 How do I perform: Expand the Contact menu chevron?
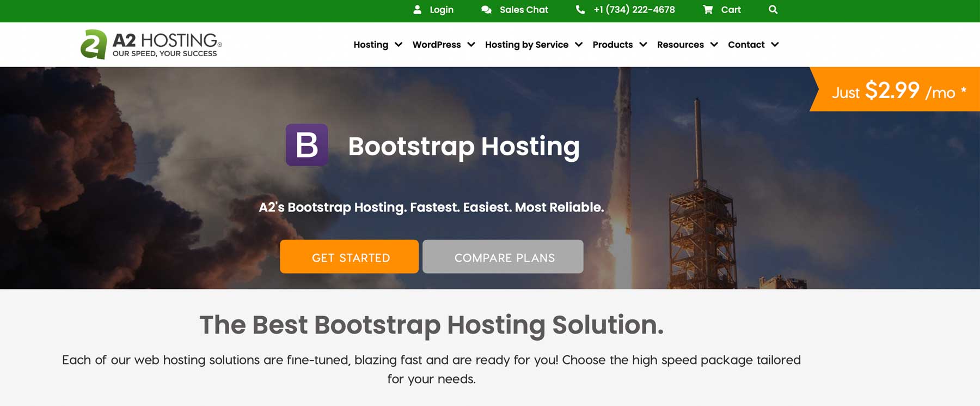pos(775,45)
